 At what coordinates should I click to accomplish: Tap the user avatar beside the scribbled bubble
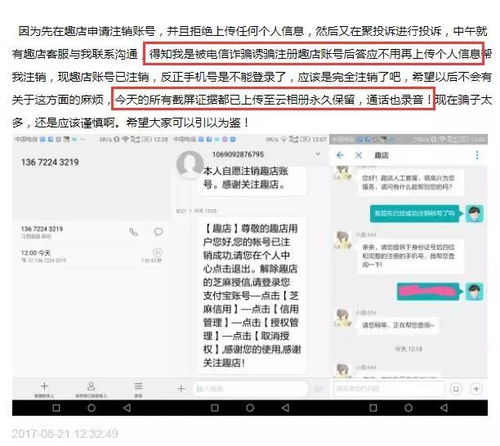[x=474, y=291]
